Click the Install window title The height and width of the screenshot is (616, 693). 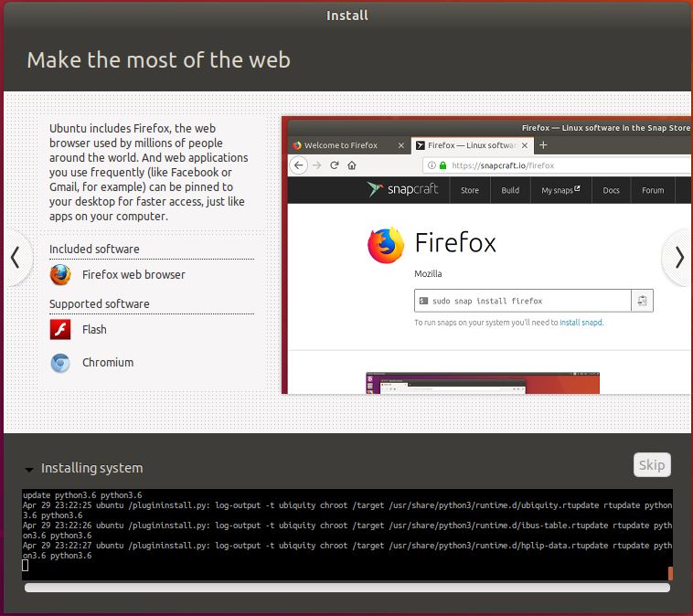[x=347, y=16]
